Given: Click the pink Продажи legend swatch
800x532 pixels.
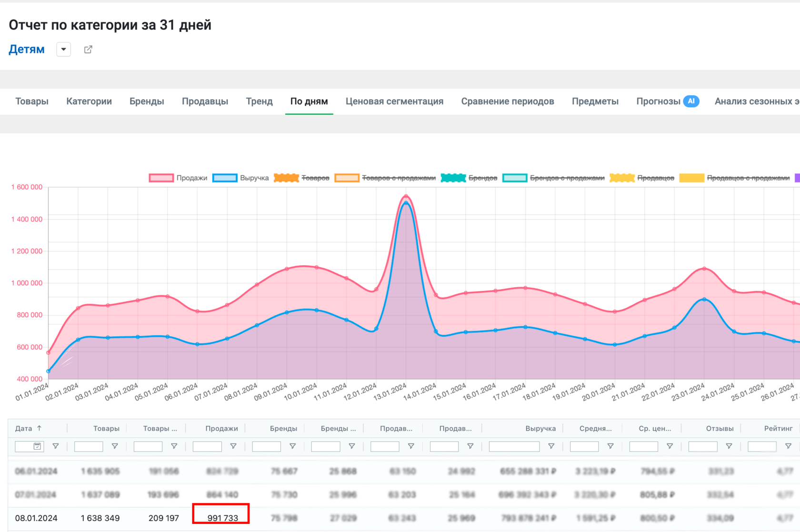Looking at the screenshot, I should 161,178.
